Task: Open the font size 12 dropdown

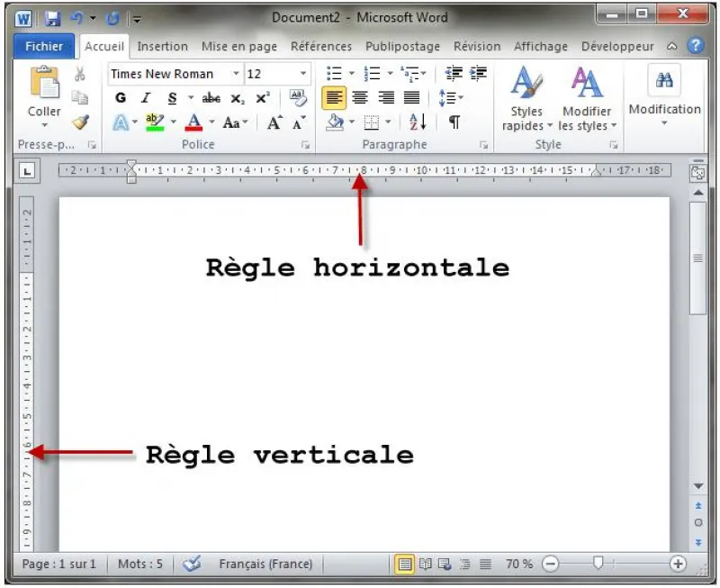Action: point(303,74)
